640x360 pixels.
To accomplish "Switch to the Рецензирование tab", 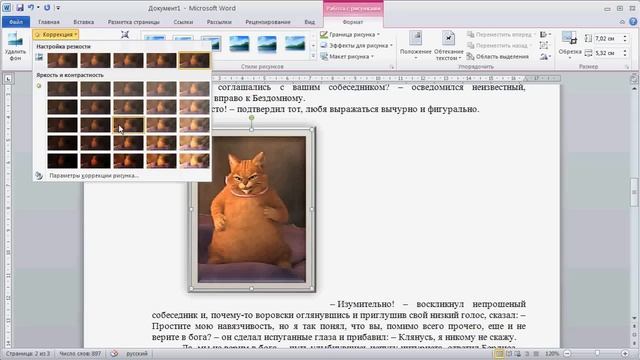I will tap(268, 22).
